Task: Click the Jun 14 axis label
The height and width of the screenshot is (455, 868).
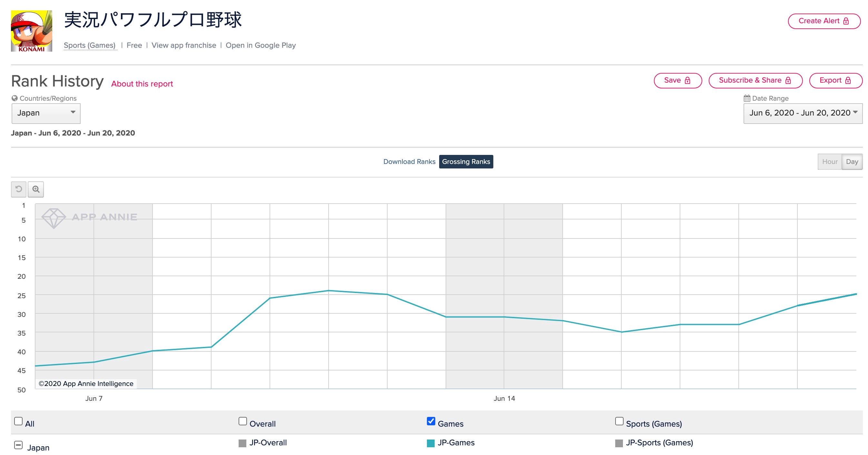Action: [504, 399]
